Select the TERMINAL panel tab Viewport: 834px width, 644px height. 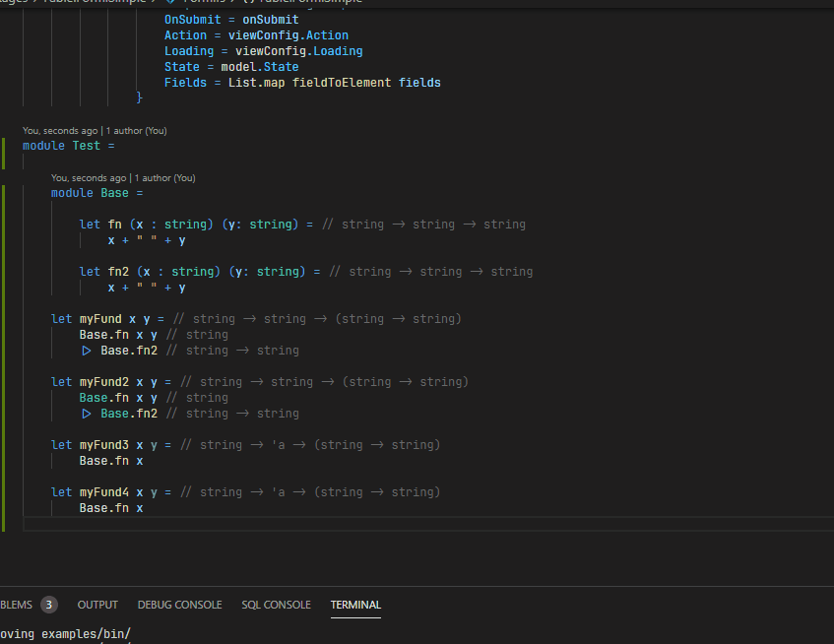(x=354, y=605)
